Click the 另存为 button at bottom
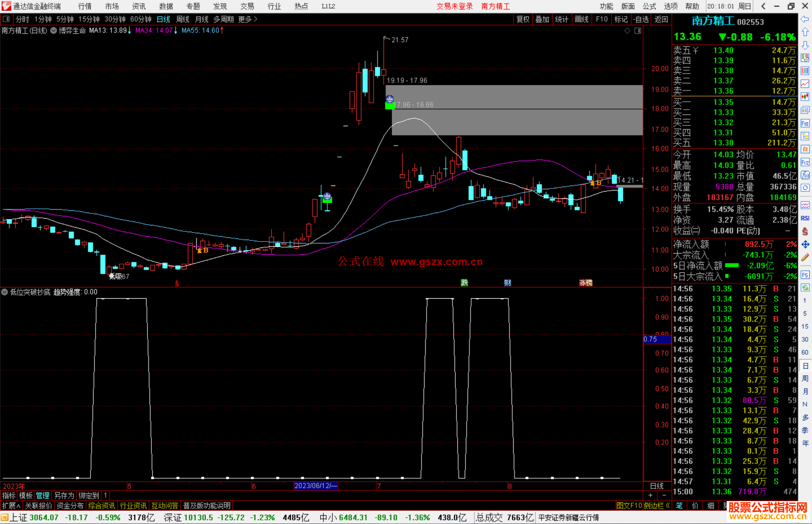The width and height of the screenshot is (812, 524). tap(64, 495)
